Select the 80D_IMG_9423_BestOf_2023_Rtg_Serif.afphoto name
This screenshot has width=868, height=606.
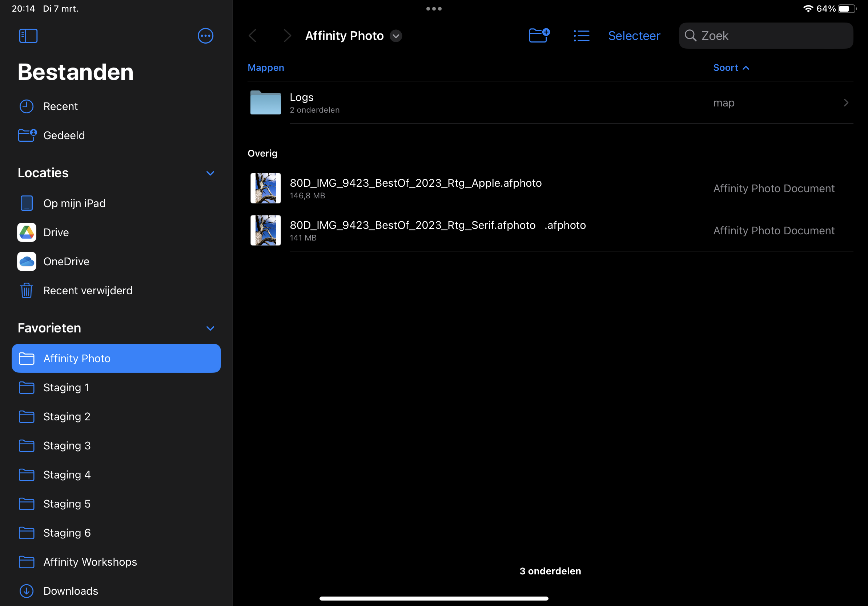pyautogui.click(x=438, y=225)
